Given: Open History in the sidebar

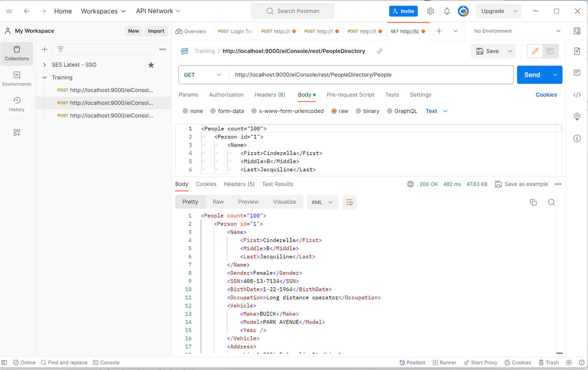Looking at the screenshot, I should [17, 104].
